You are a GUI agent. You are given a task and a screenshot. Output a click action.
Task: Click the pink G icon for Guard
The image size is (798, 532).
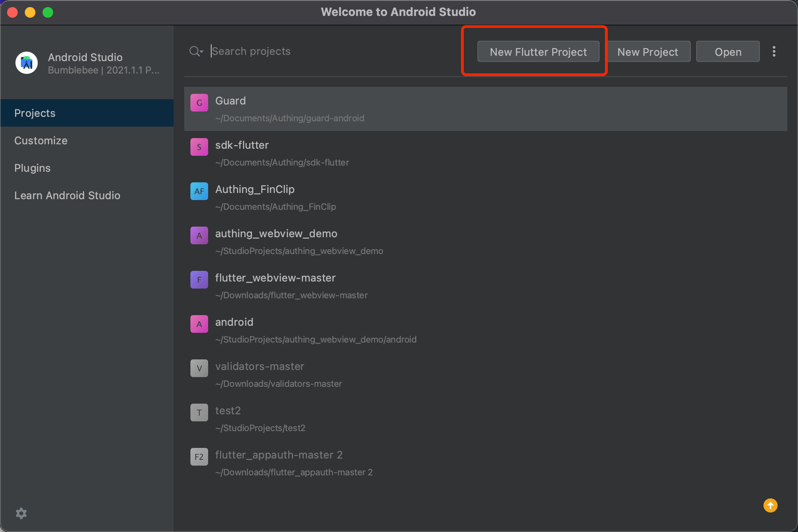[199, 103]
